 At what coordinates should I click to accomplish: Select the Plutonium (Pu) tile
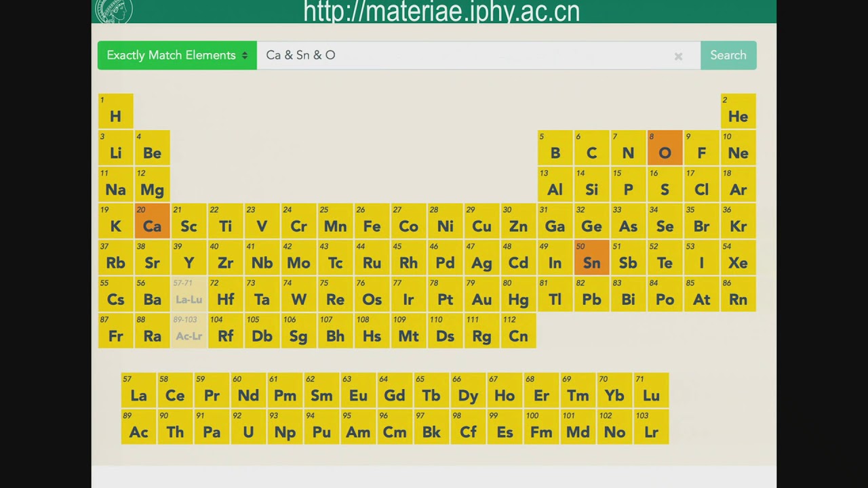322,427
